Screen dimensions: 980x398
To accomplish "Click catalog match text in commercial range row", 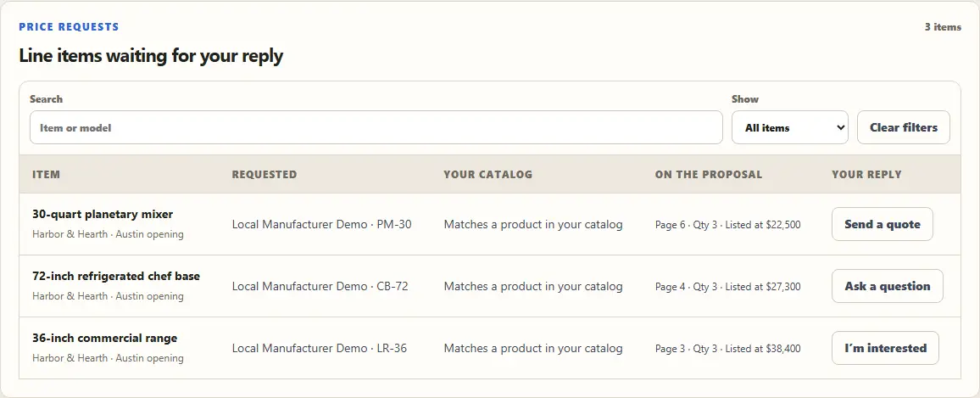I will (533, 348).
